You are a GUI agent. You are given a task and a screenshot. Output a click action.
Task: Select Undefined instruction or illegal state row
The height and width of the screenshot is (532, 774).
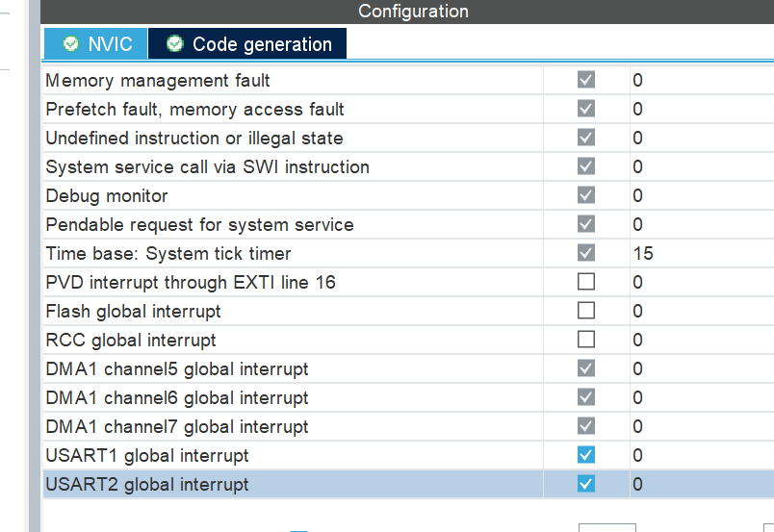(194, 139)
